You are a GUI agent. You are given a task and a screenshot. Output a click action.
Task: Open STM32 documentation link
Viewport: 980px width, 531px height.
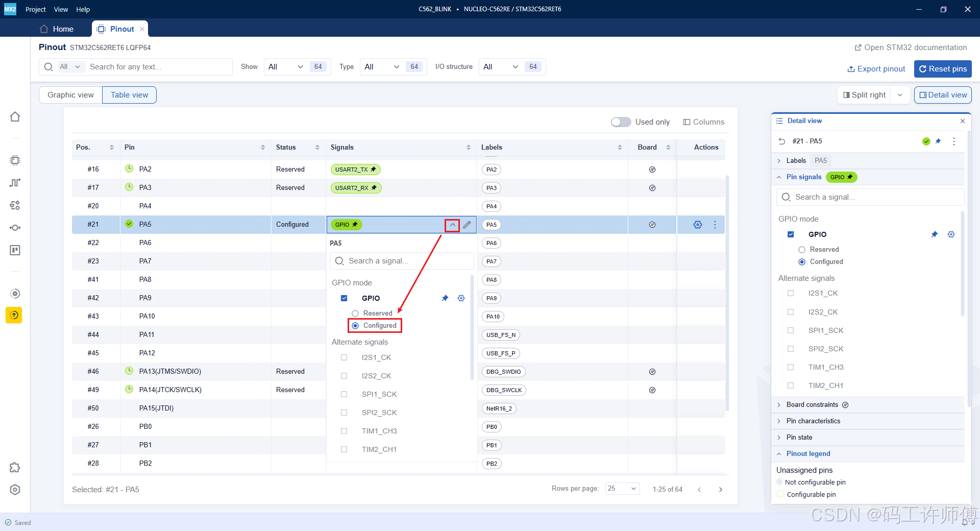(911, 47)
